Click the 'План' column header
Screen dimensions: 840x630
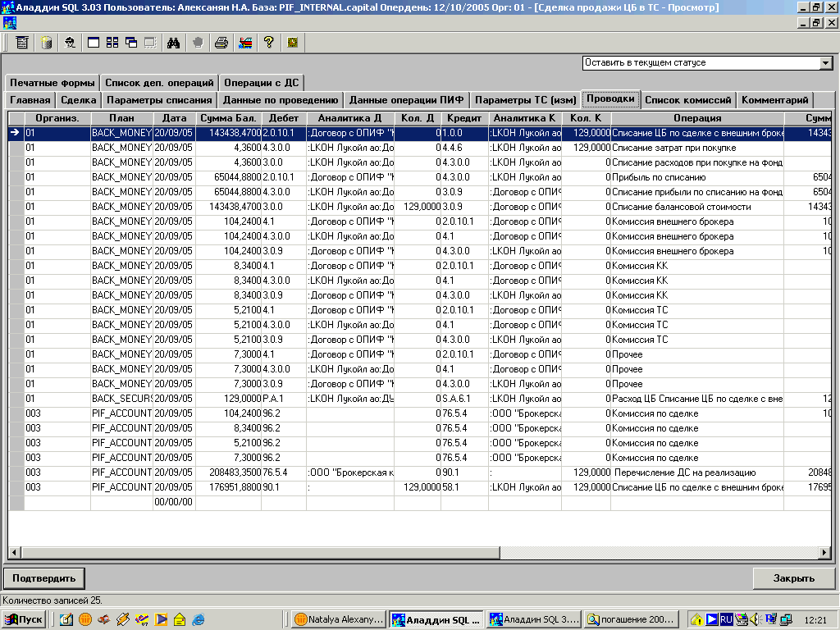(121, 118)
